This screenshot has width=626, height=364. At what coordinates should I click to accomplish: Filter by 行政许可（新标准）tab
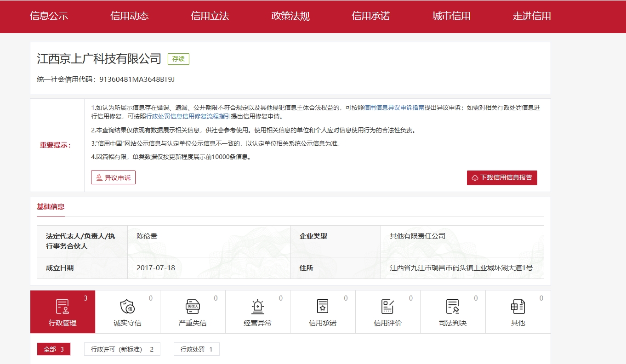pos(122,349)
